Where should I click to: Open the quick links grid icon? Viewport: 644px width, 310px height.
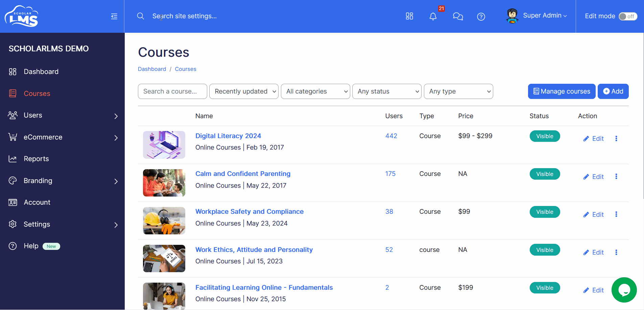[409, 16]
